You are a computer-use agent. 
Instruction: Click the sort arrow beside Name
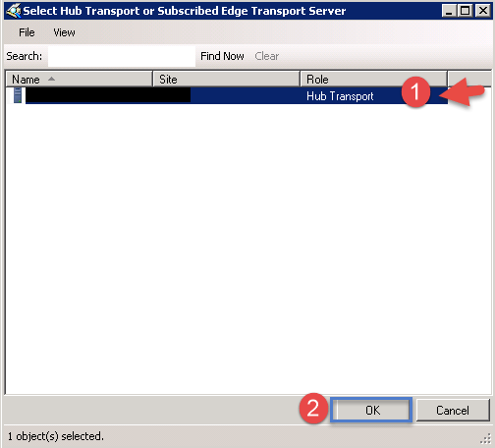[51, 79]
